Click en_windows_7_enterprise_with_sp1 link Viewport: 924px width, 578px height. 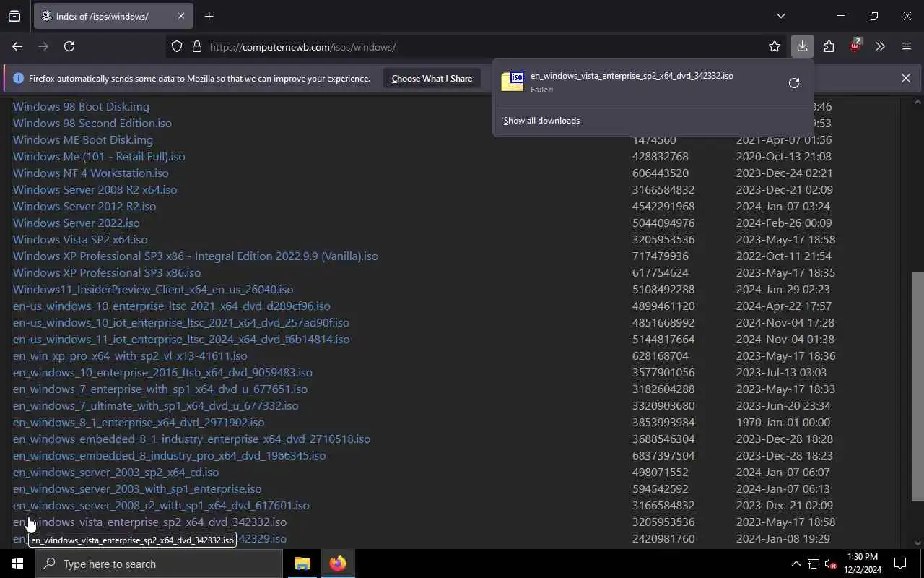(x=160, y=389)
